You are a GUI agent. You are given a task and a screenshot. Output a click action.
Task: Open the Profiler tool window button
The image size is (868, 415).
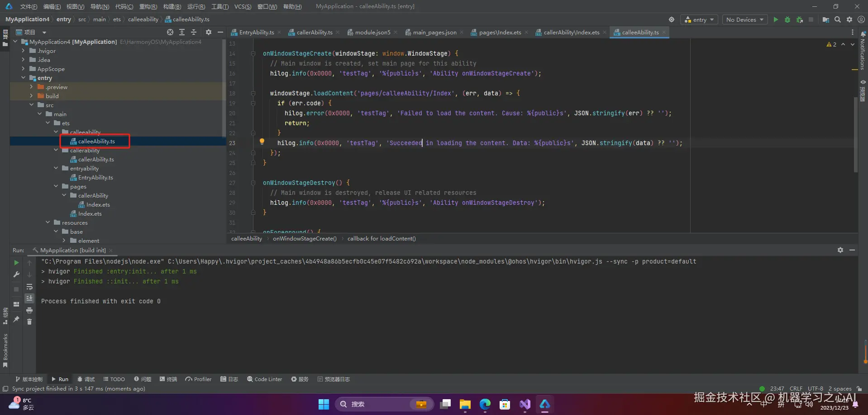click(198, 379)
